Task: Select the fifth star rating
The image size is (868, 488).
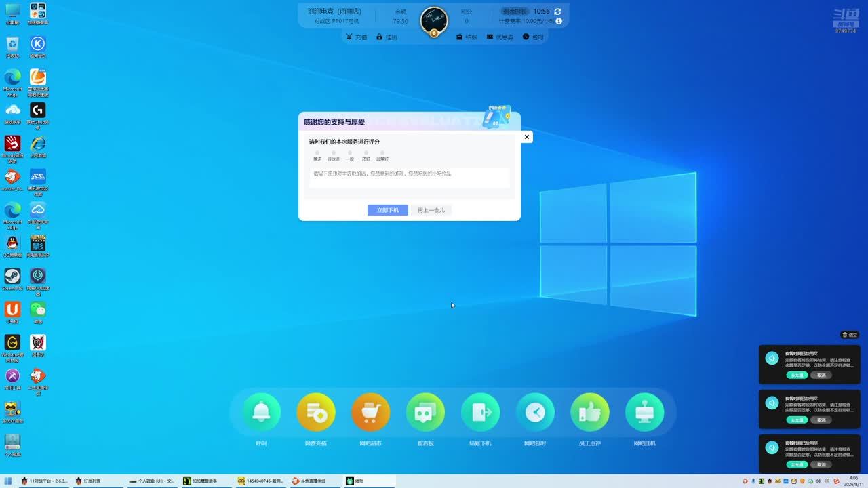Action: tap(382, 153)
